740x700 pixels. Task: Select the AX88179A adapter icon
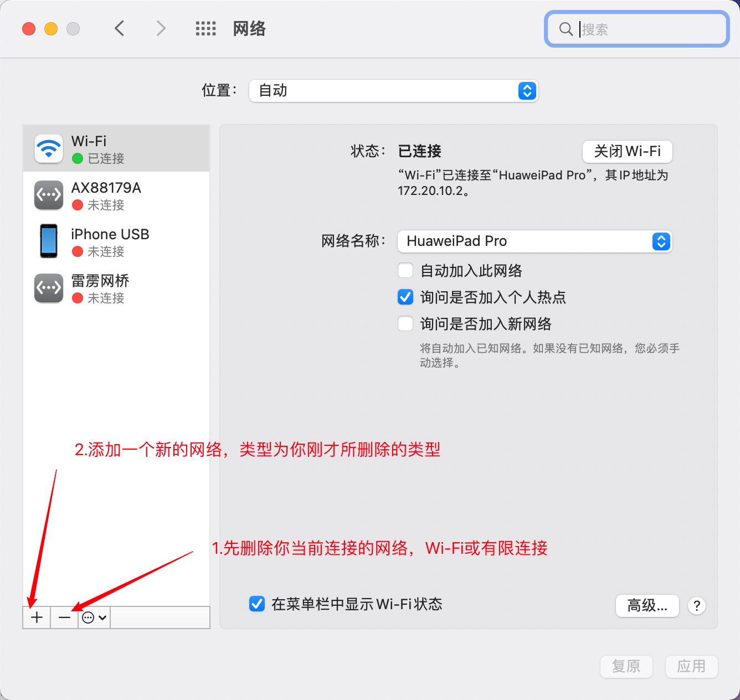49,195
